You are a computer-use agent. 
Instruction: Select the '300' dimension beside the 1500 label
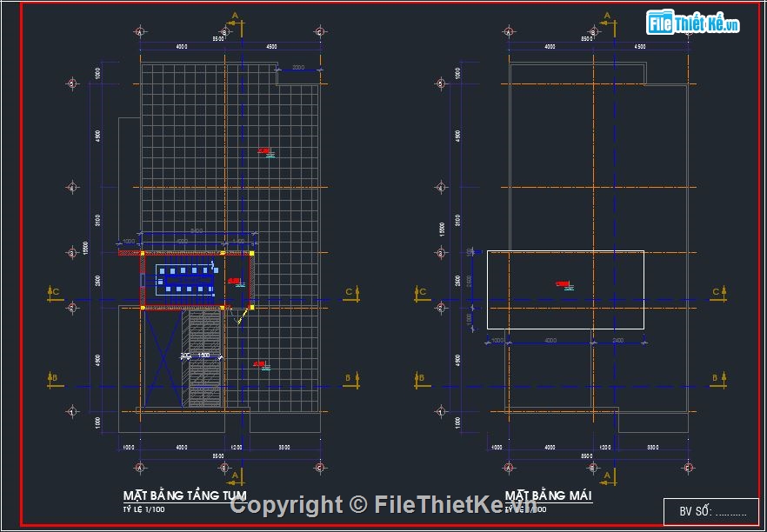point(185,355)
